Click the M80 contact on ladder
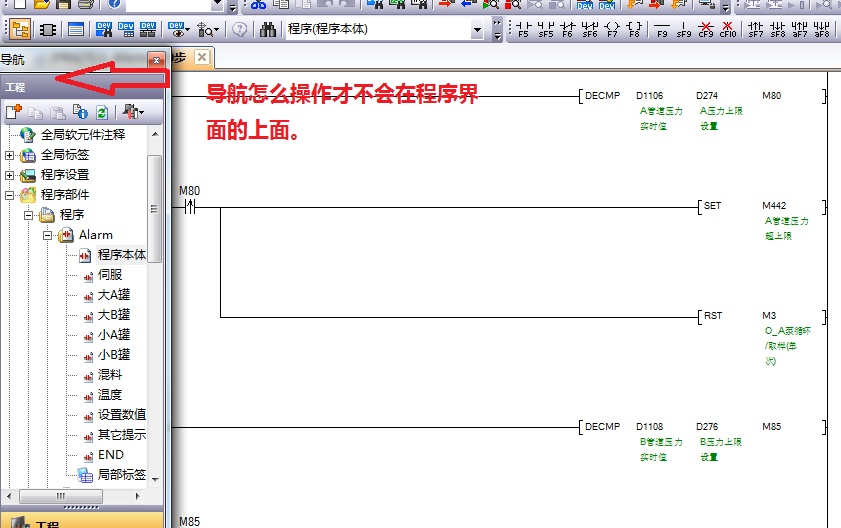Image resolution: width=841 pixels, height=528 pixels. (190, 207)
